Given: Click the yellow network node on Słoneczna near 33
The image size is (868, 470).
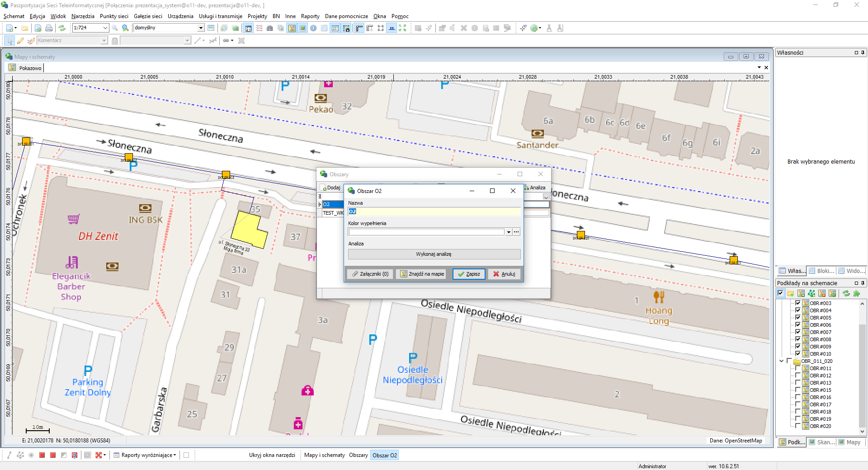Looking at the screenshot, I should pos(226,174).
